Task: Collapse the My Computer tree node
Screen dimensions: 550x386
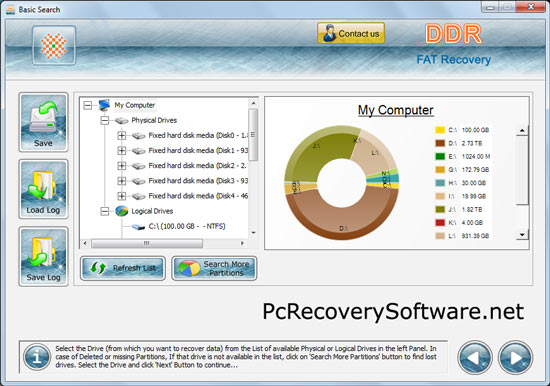Action: [x=88, y=105]
